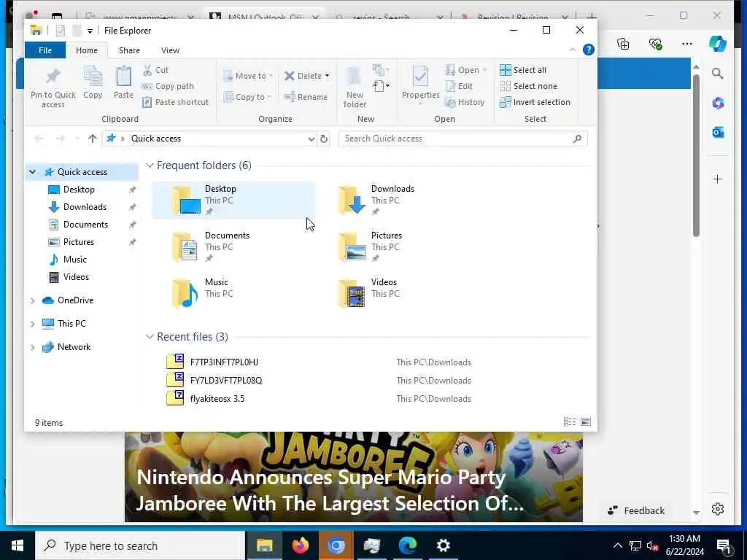Click Select all
This screenshot has width=747, height=560.
coord(523,70)
